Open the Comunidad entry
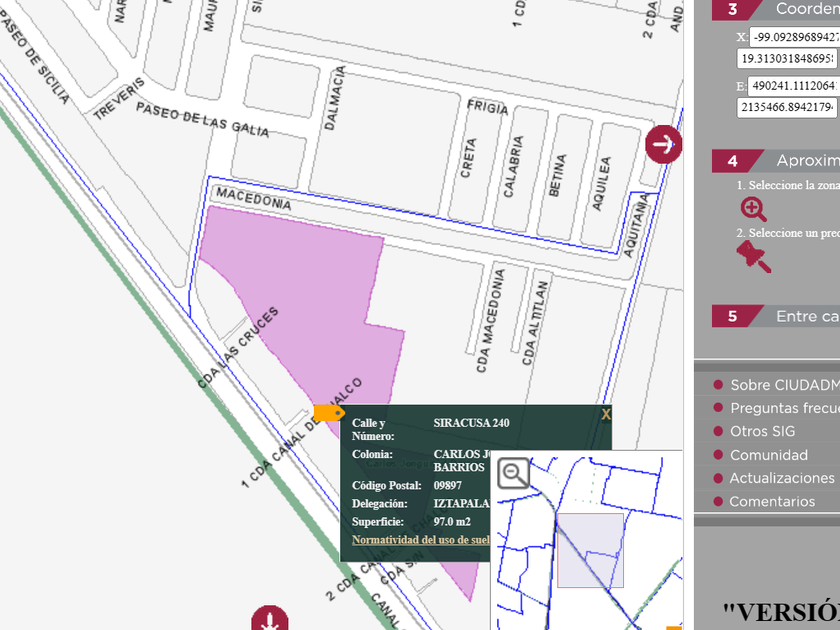 coord(768,455)
